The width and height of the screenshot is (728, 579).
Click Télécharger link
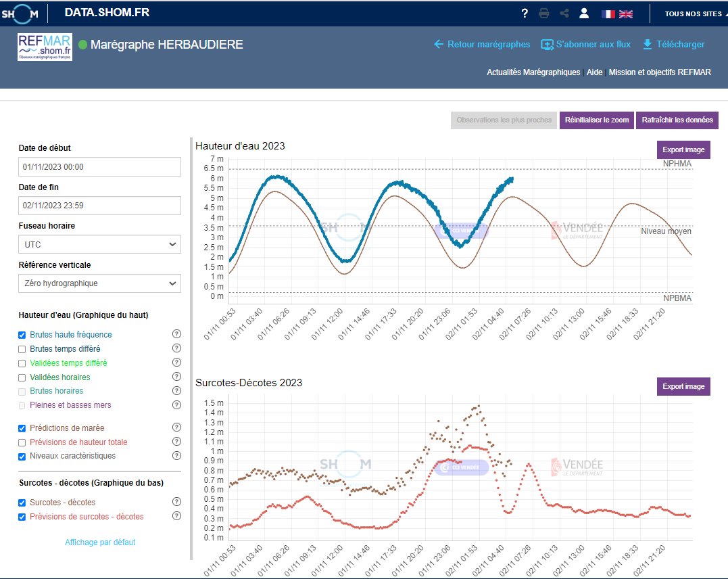coord(674,45)
